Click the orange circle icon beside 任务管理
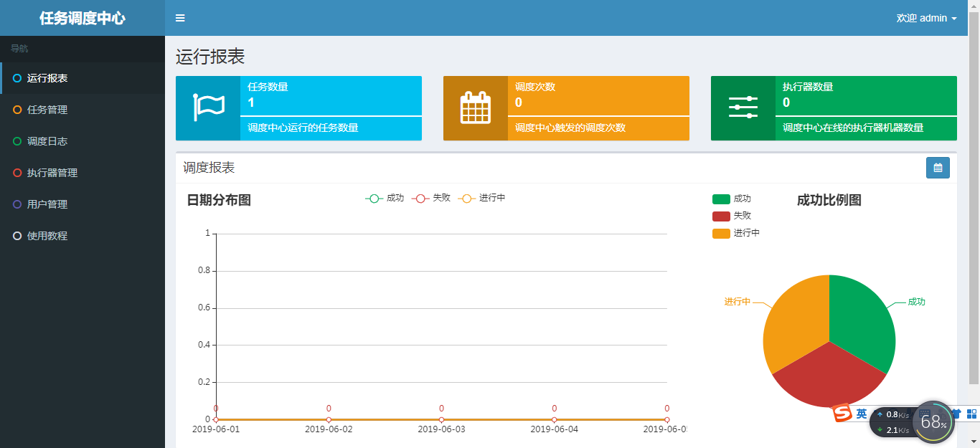Viewport: 980px width, 448px height. pos(17,110)
